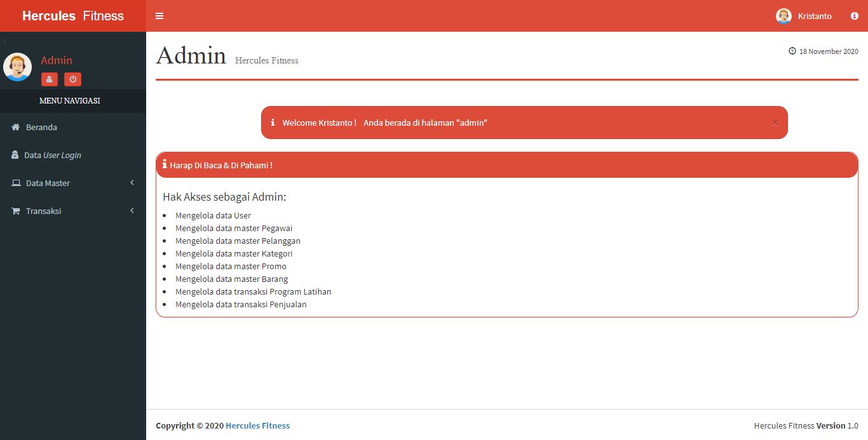The image size is (868, 440).
Task: Select the Data User Login lock icon
Action: [x=15, y=155]
